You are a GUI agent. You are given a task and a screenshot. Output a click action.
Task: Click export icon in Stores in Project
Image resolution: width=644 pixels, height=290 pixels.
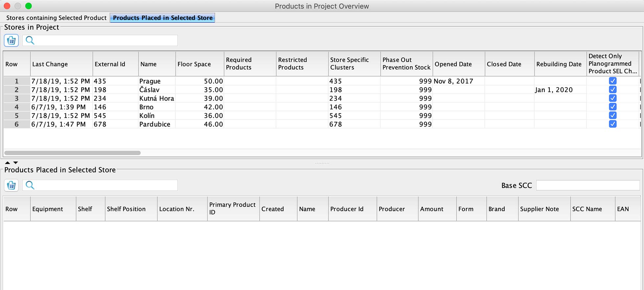point(11,40)
